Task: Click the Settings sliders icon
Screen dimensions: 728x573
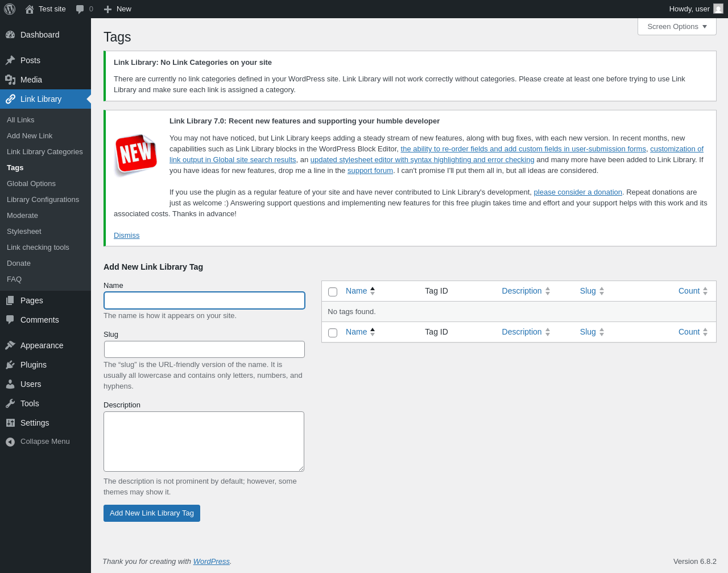Action: pyautogui.click(x=10, y=423)
